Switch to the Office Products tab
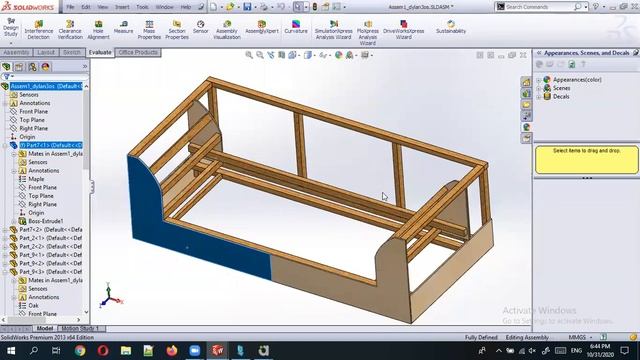This screenshot has width=640, height=360. tap(138, 53)
